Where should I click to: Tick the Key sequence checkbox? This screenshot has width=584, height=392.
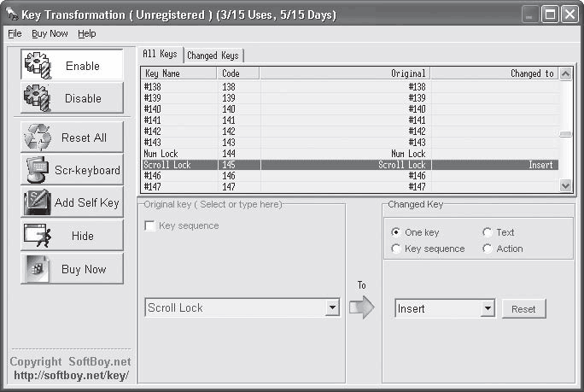pos(149,225)
